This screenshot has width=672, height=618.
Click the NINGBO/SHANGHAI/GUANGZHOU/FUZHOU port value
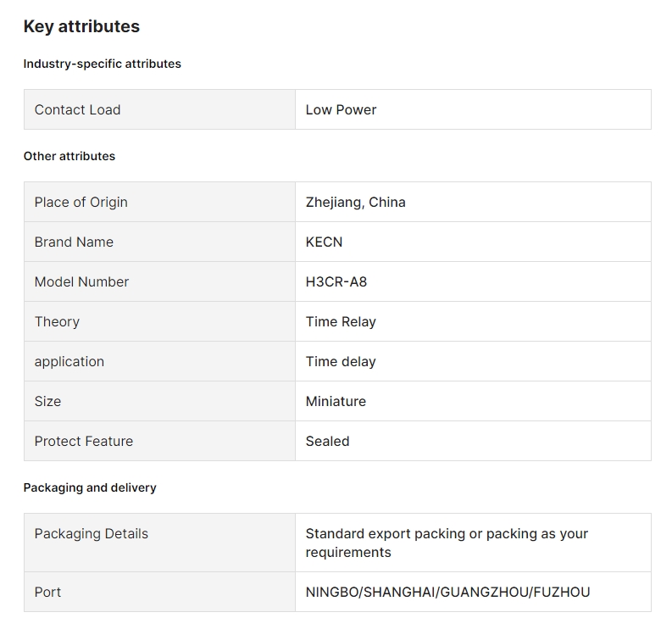pos(447,592)
